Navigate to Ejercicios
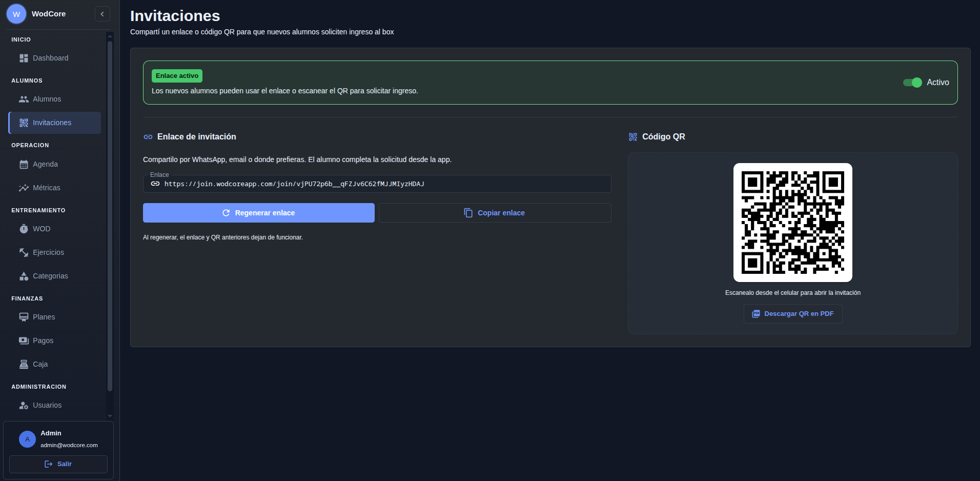 (x=55, y=252)
